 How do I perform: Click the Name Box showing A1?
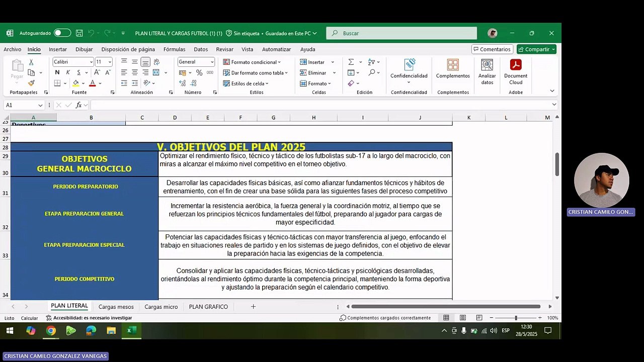click(x=23, y=105)
